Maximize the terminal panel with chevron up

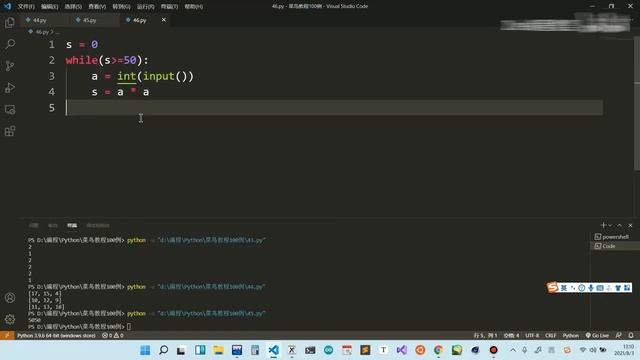coord(620,225)
